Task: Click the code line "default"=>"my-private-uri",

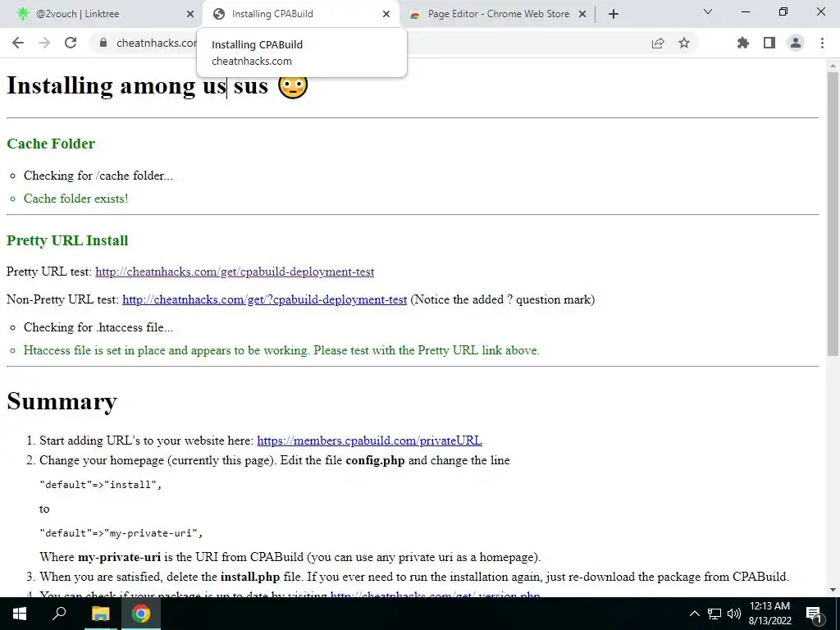Action: click(121, 533)
